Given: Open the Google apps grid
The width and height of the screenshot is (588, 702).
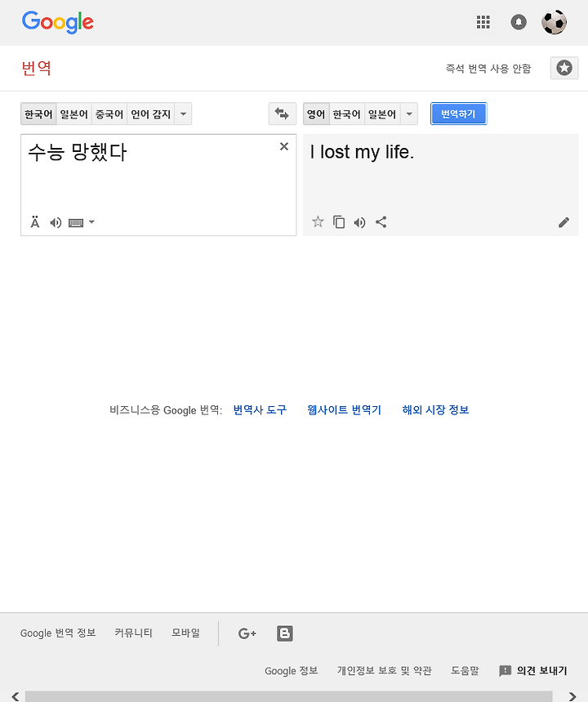Looking at the screenshot, I should pos(483,22).
